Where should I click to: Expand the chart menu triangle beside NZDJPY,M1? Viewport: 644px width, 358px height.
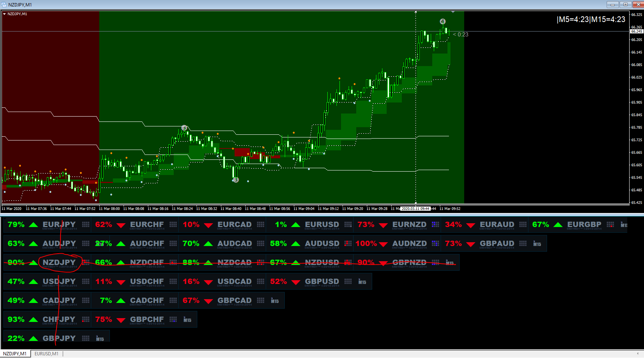(x=5, y=14)
